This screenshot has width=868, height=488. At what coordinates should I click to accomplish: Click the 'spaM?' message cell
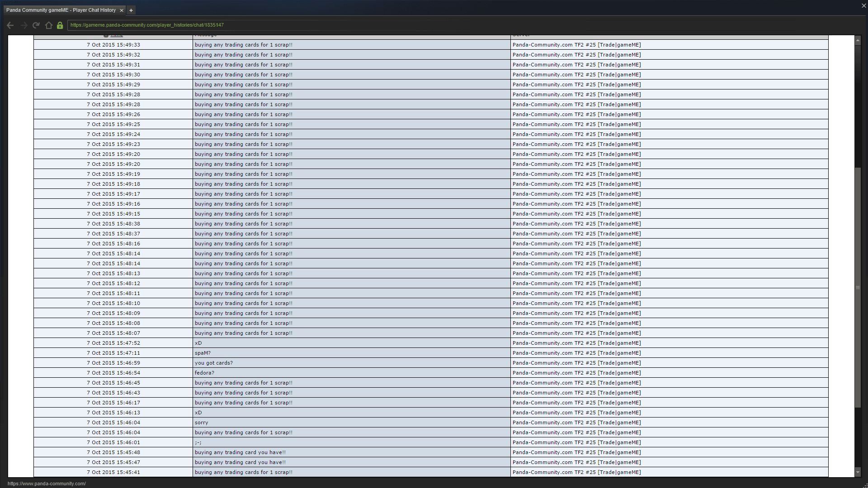tap(203, 353)
